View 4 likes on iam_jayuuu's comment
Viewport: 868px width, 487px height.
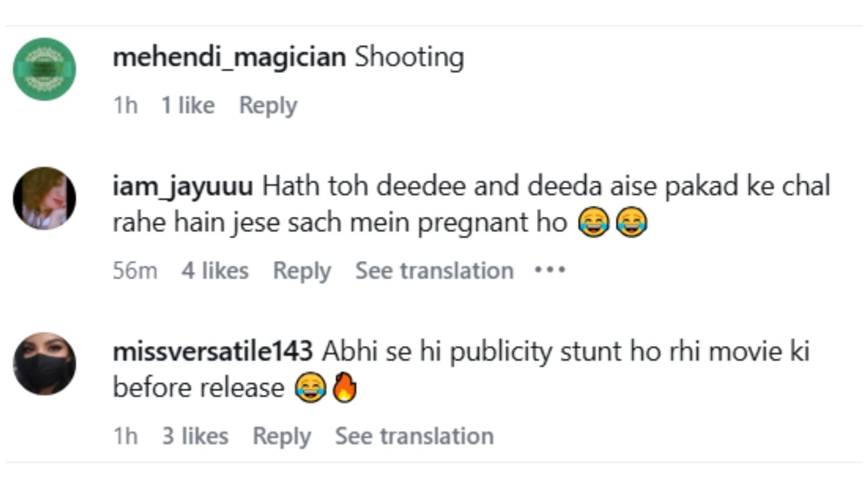point(215,270)
